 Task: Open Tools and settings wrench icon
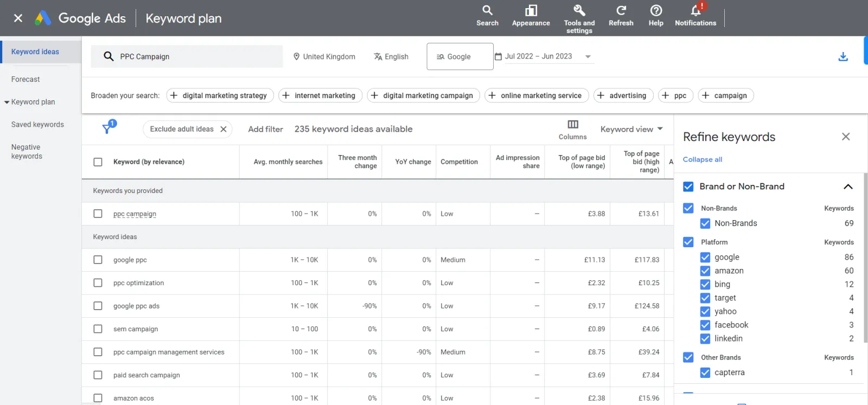coord(579,10)
